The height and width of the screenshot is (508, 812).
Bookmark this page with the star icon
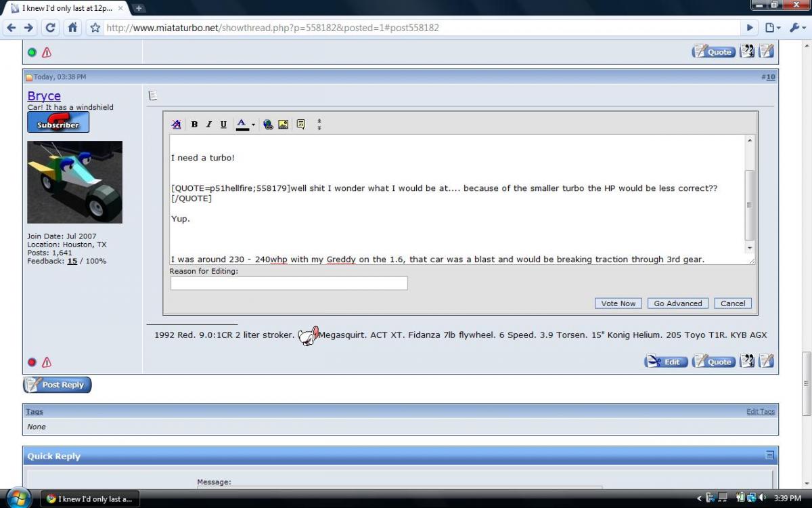click(95, 28)
